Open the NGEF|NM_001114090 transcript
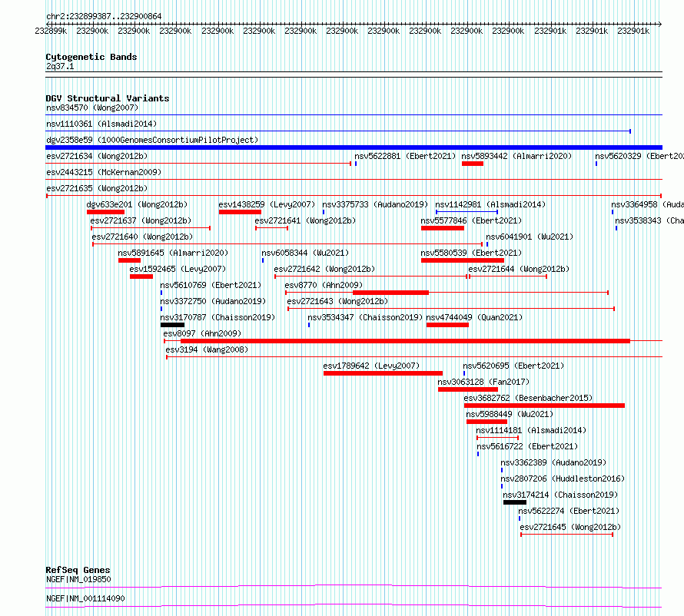 (x=85, y=598)
